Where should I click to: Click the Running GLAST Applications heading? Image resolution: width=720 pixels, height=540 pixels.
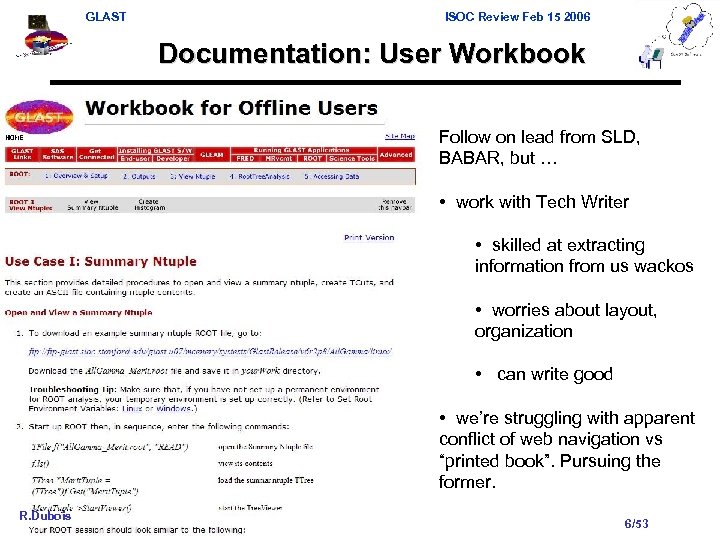point(301,150)
